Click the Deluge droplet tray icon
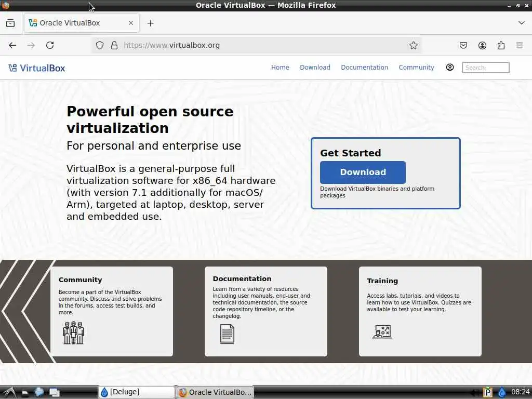 (x=501, y=392)
